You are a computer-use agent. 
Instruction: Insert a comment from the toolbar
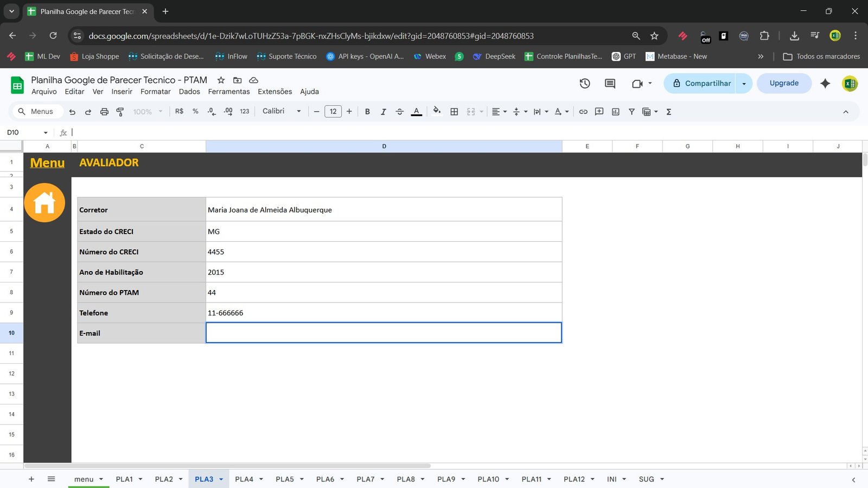(x=599, y=112)
